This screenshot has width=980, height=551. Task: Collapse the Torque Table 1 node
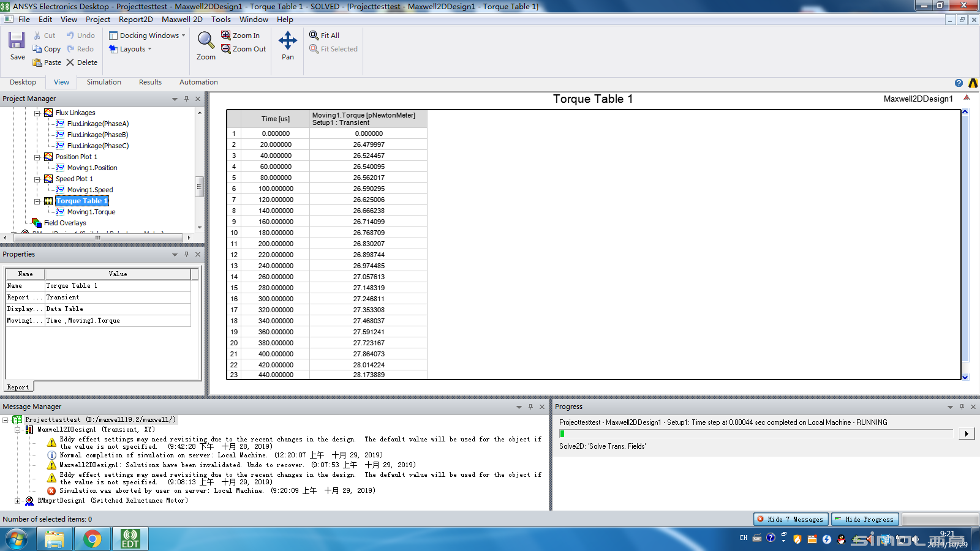37,201
